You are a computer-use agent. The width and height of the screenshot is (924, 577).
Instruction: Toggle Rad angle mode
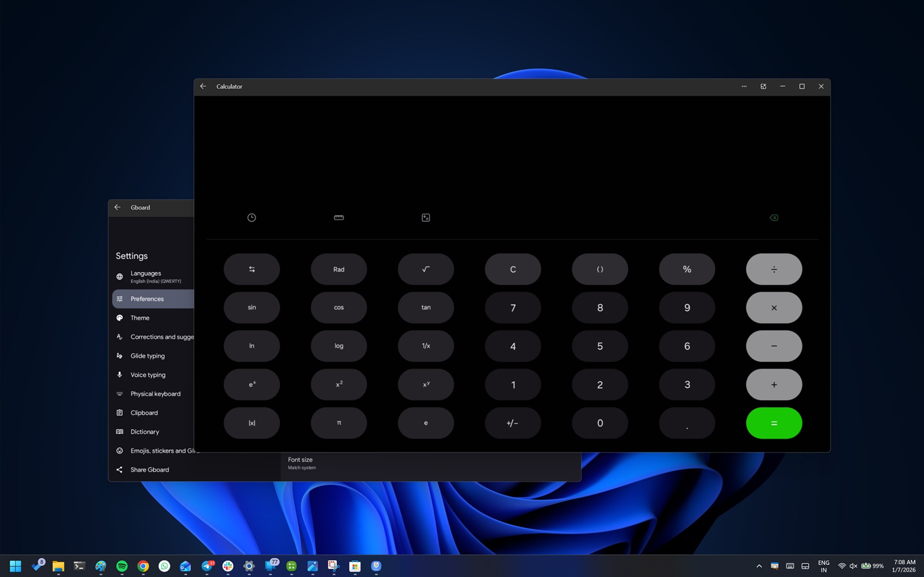coord(339,269)
